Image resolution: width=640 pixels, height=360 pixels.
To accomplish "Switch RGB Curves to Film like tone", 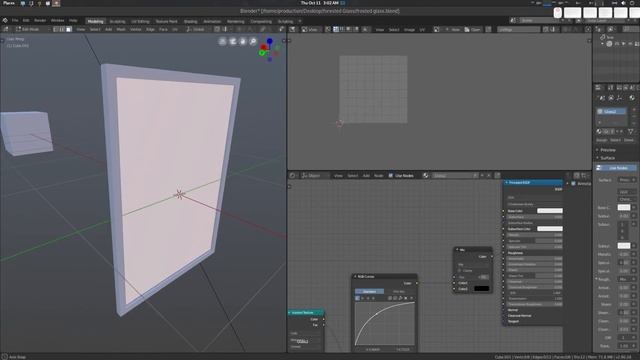I will 399,291.
